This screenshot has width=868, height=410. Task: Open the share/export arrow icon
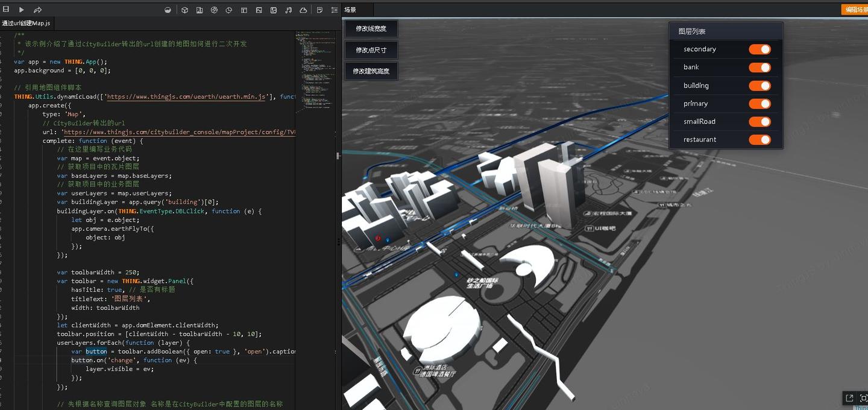[x=37, y=10]
